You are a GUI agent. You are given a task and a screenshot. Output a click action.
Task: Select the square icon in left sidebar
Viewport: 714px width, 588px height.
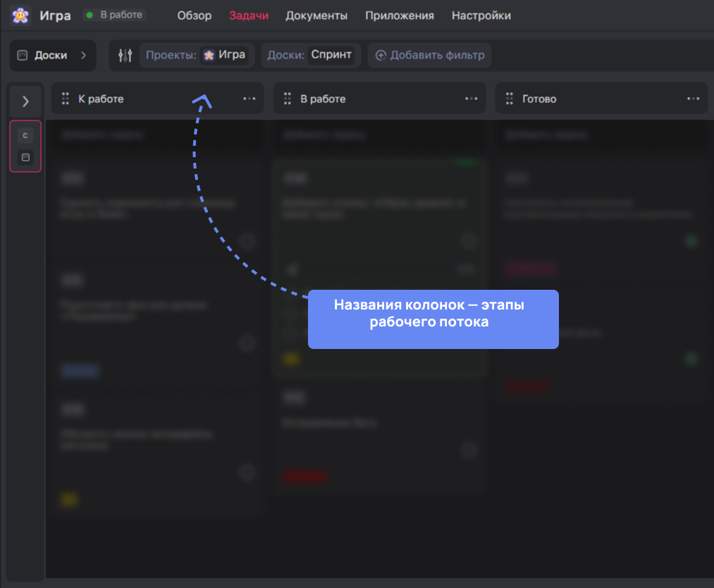(x=25, y=157)
